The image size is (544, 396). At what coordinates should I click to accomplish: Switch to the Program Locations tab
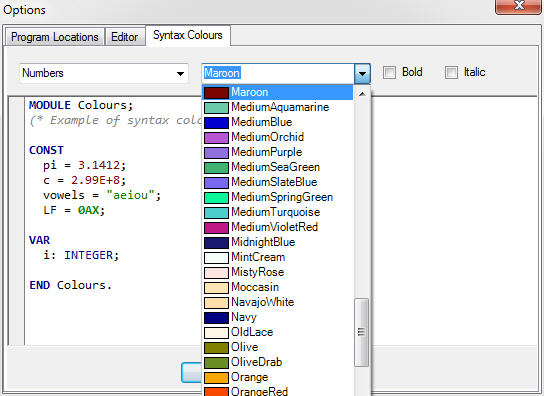click(54, 37)
